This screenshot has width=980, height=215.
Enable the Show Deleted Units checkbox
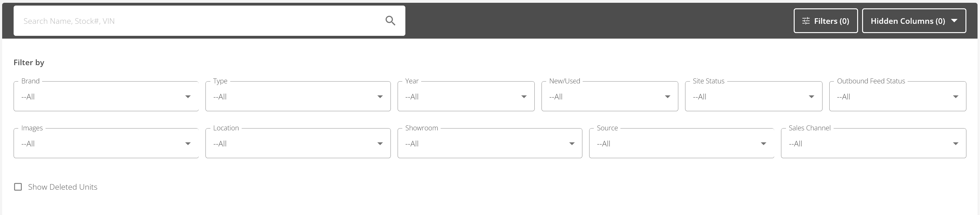tap(18, 187)
